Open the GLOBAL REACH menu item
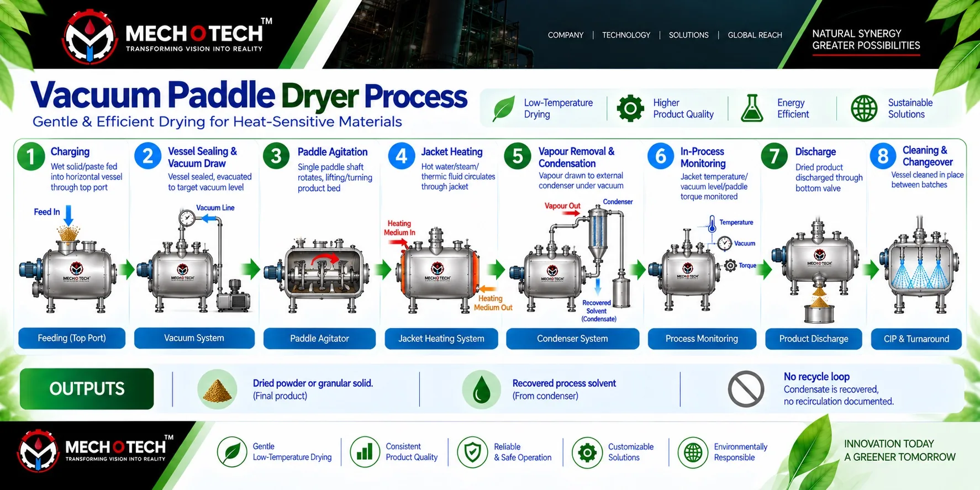Screen dimensions: 980x490 pos(755,35)
